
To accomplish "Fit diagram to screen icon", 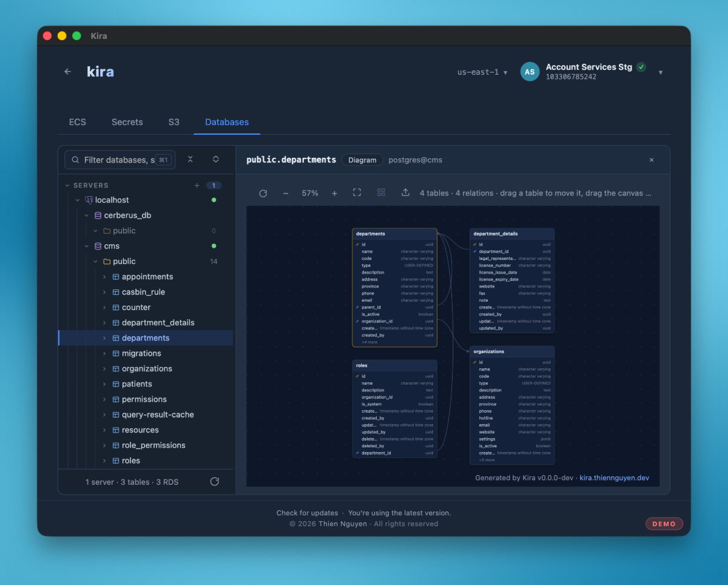I will (x=357, y=192).
